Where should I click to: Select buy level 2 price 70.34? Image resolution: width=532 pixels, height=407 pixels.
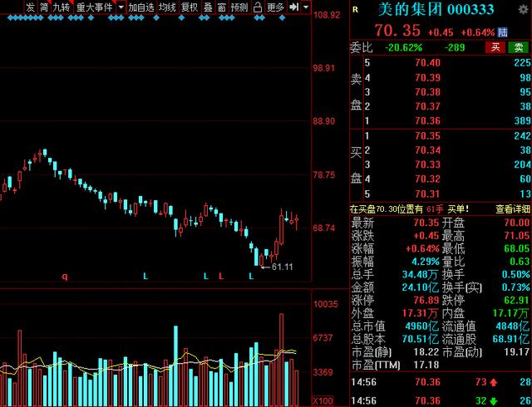[427, 150]
